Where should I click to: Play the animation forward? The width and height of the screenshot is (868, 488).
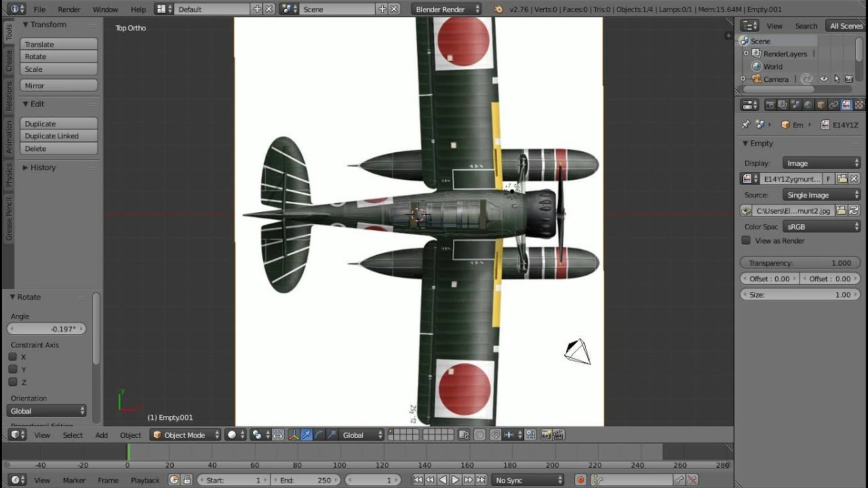[456, 480]
